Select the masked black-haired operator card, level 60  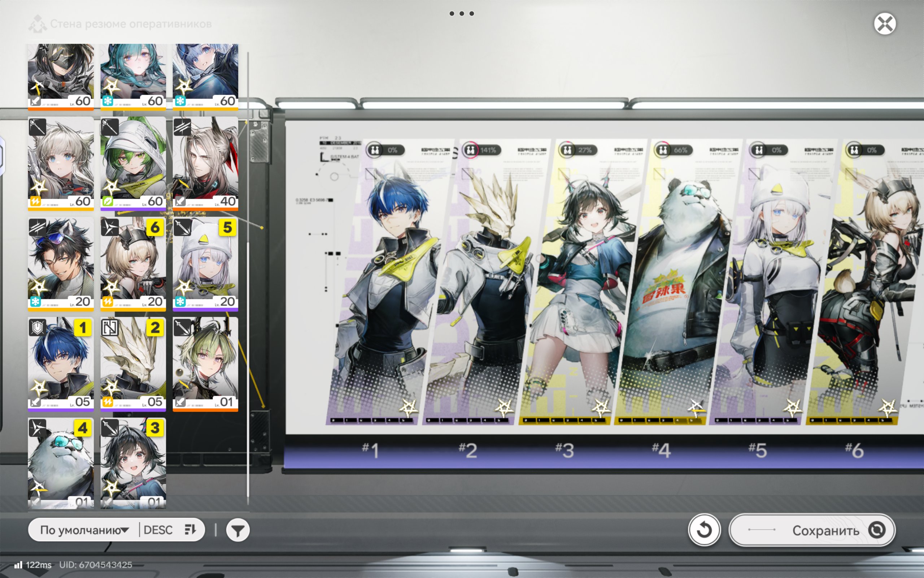click(x=61, y=77)
